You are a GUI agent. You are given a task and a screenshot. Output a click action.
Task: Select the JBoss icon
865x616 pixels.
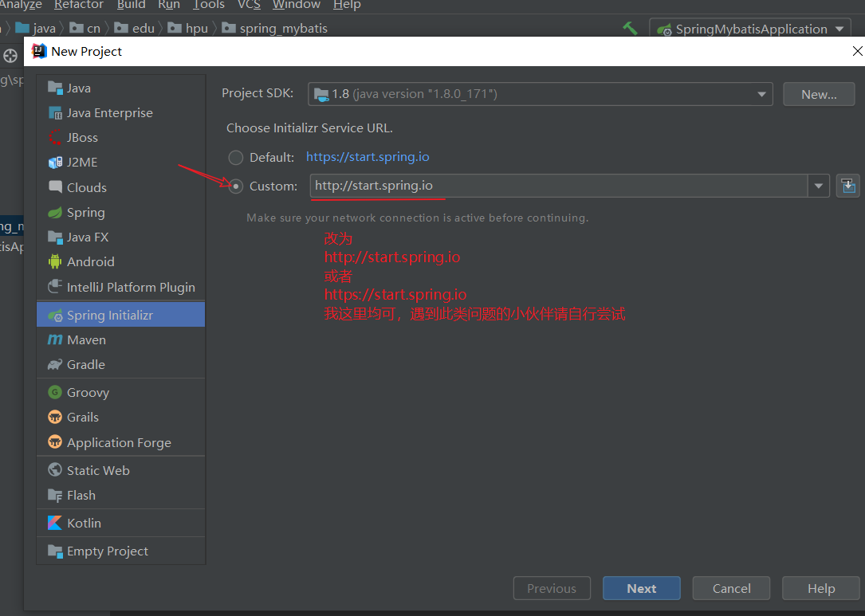coord(55,137)
